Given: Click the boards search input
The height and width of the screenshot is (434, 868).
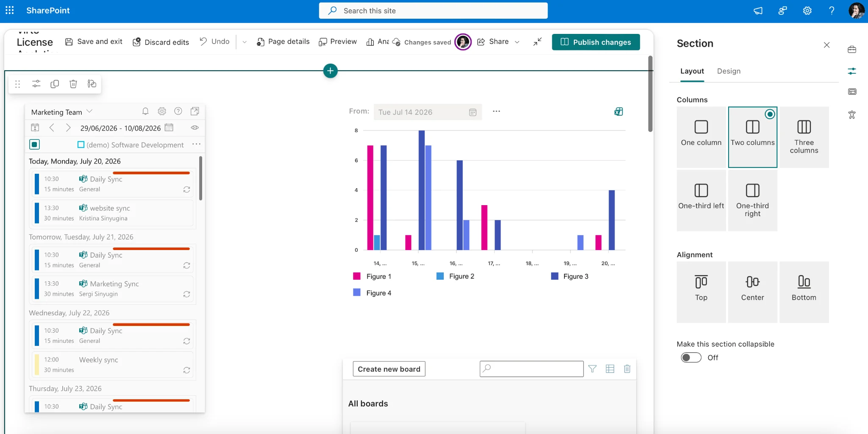Looking at the screenshot, I should tap(531, 369).
